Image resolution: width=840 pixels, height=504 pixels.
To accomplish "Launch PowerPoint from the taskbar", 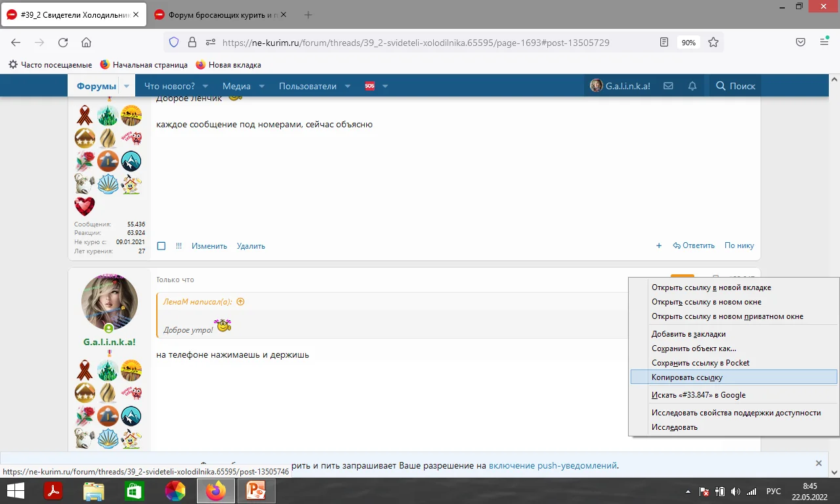I will coord(255,490).
